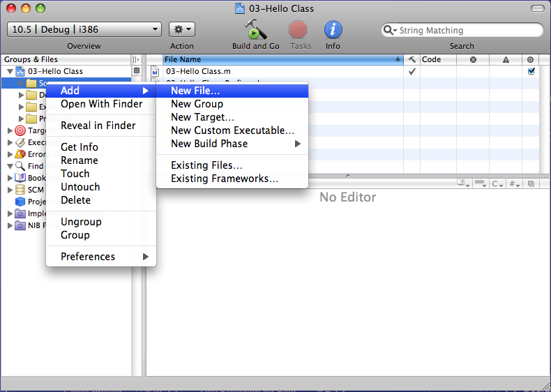The image size is (551, 392).
Task: Select New File… in the Add submenu
Action: (x=232, y=91)
